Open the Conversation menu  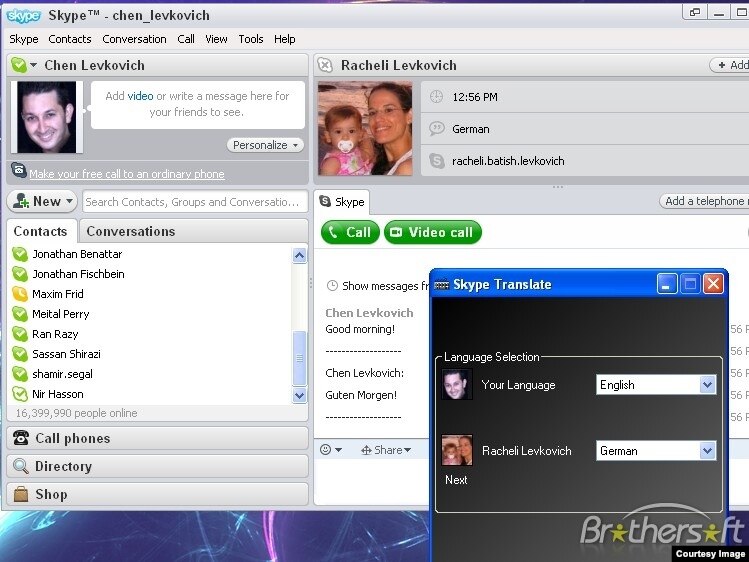click(x=134, y=39)
